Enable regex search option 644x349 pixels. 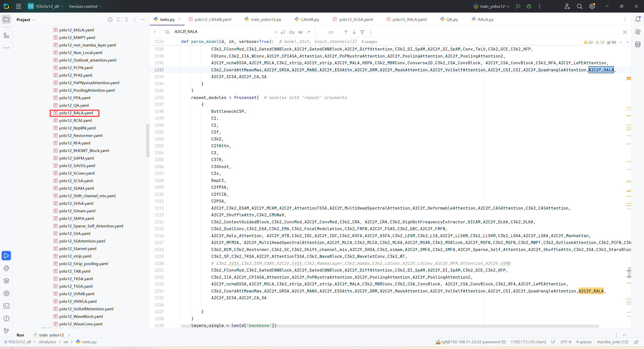308,32
